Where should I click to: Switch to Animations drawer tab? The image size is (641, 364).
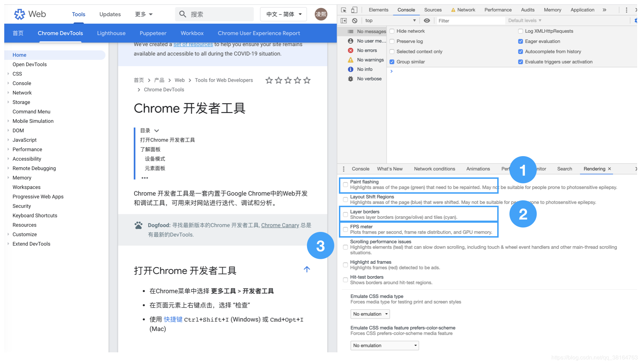tap(478, 169)
